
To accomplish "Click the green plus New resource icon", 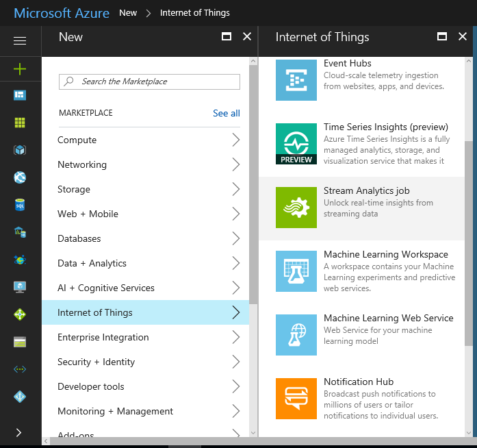I will 20,69.
